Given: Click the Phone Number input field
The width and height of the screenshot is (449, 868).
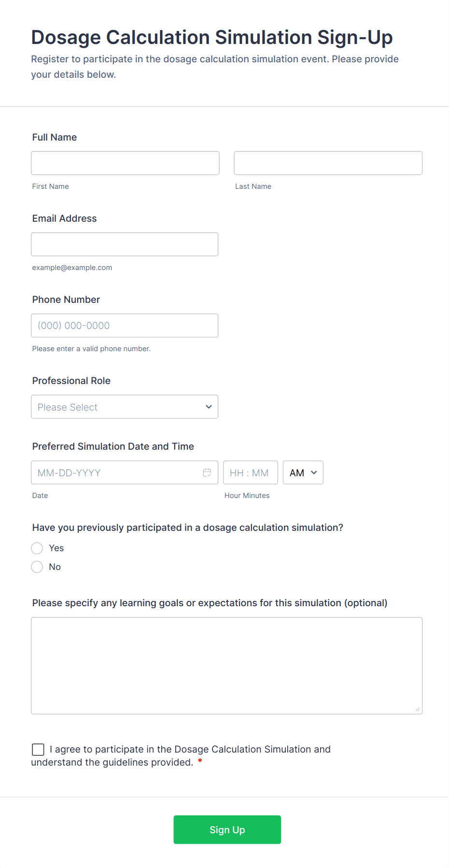Looking at the screenshot, I should point(125,326).
